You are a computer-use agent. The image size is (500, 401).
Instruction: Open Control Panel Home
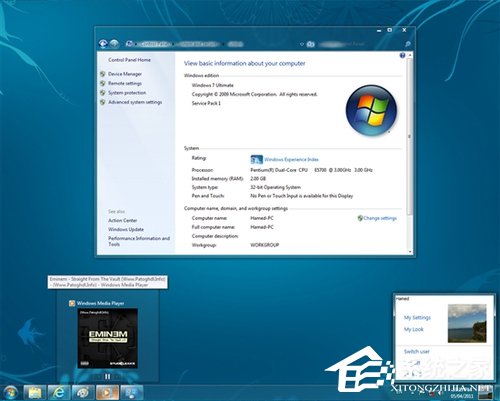(x=129, y=60)
